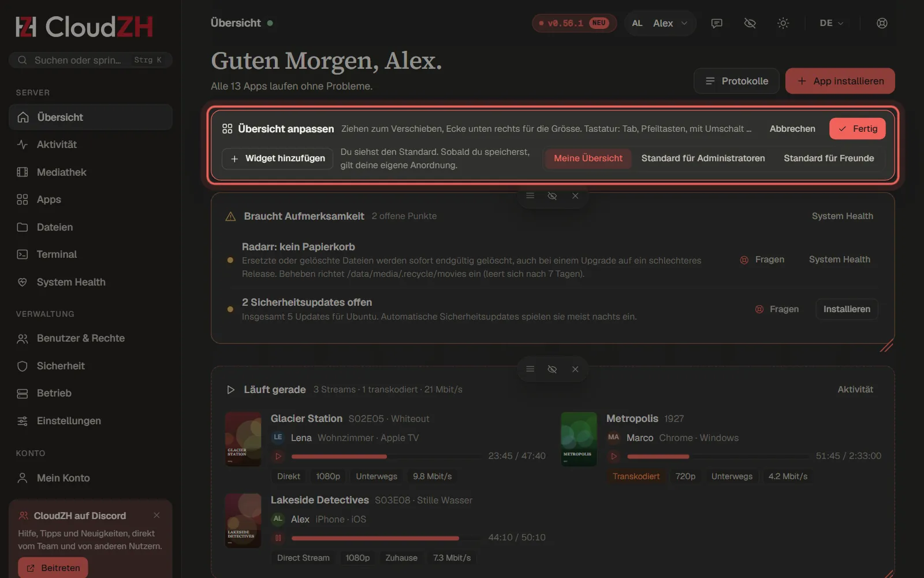Remove the Braucht Aufmerksamkeit widget
The image size is (924, 578).
[x=575, y=196]
